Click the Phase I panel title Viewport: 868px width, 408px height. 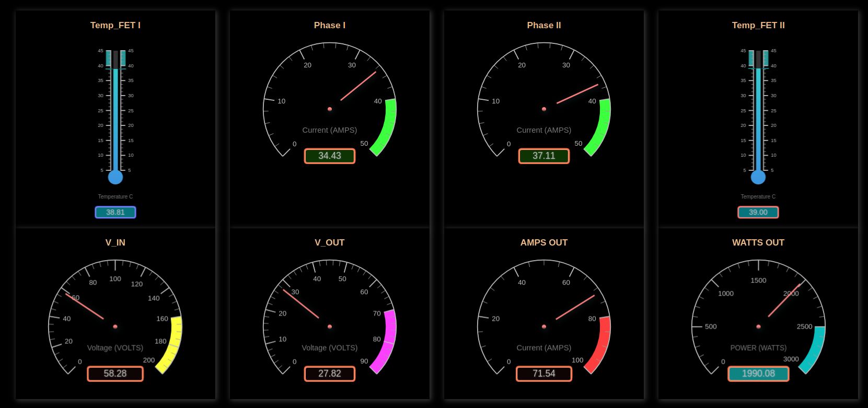pos(330,25)
